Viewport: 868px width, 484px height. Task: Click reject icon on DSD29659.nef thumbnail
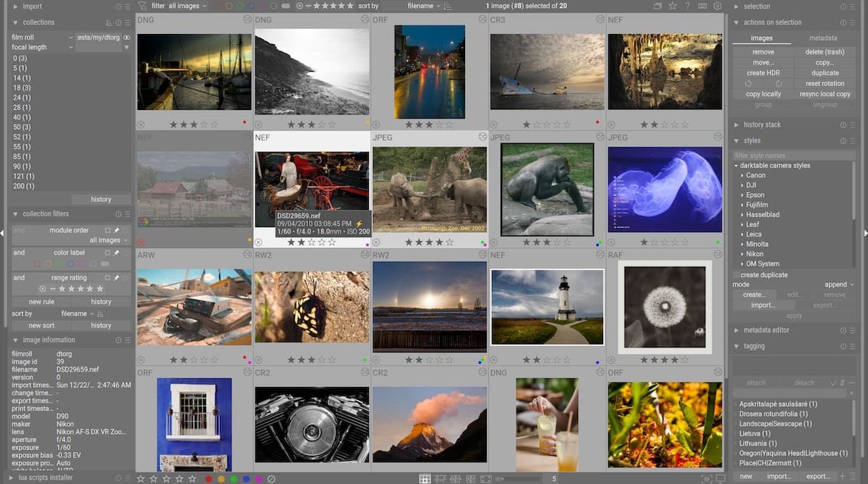coord(259,243)
